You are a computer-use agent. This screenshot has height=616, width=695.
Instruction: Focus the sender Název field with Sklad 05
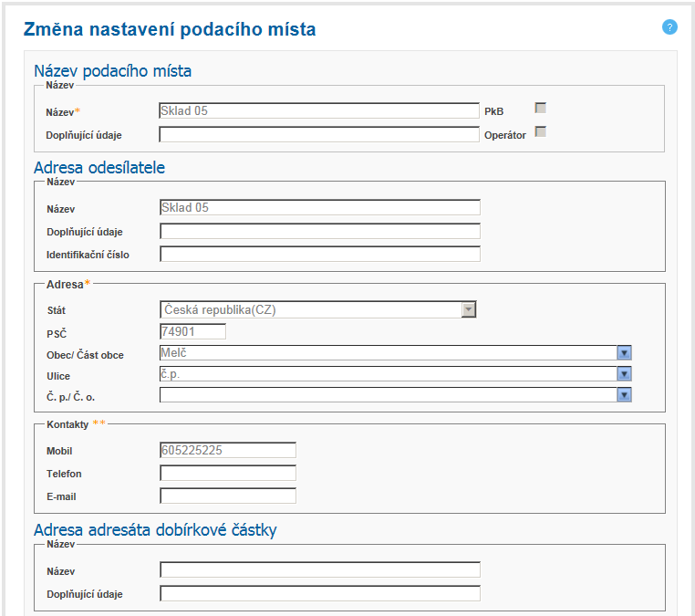click(x=319, y=207)
